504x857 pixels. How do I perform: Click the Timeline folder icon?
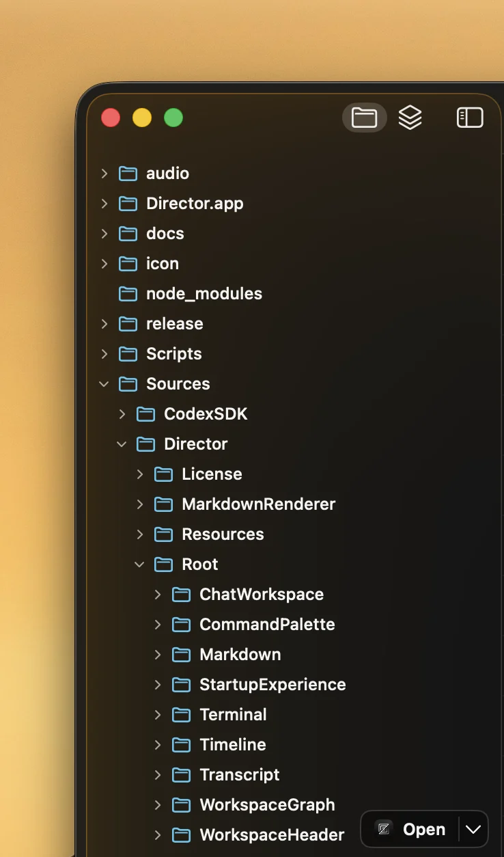coord(181,745)
